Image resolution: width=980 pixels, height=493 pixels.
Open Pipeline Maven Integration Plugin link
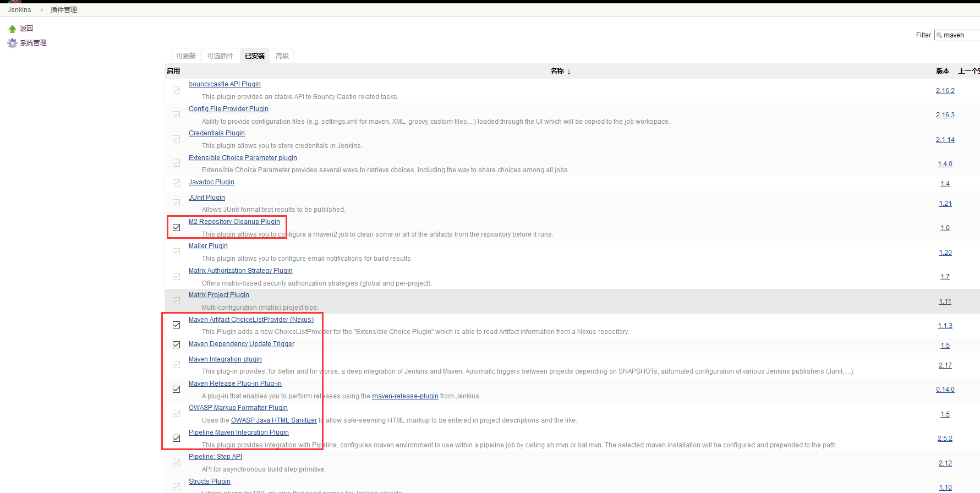point(239,432)
